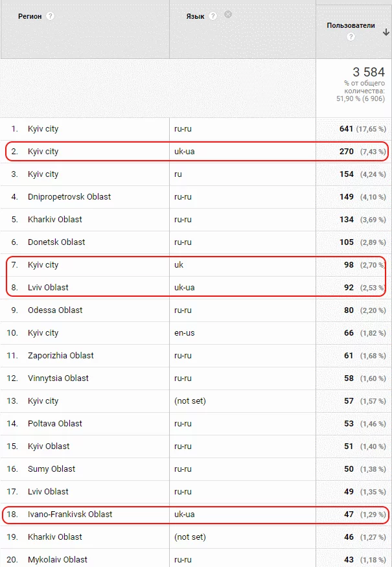
Task: Open Donetsk Oblast region link
Action: [x=56, y=242]
